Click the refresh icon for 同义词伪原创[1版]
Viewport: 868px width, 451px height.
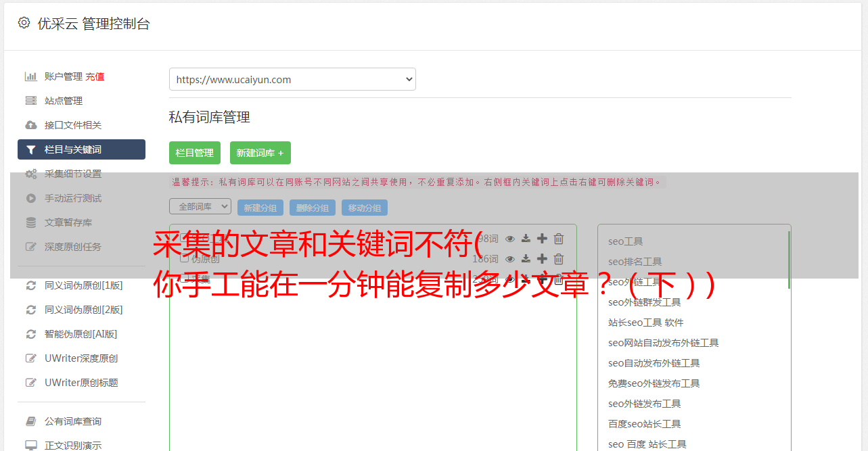[x=31, y=285]
